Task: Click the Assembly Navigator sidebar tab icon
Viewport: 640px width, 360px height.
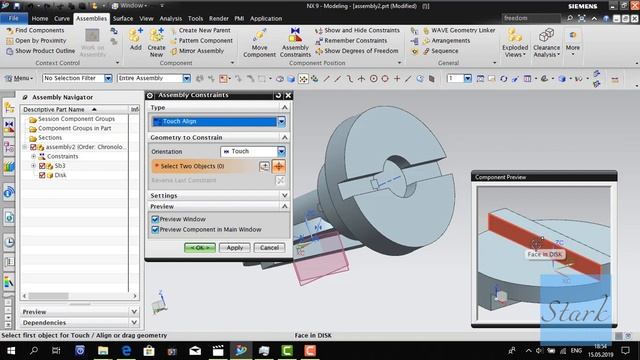Action: [x=9, y=108]
